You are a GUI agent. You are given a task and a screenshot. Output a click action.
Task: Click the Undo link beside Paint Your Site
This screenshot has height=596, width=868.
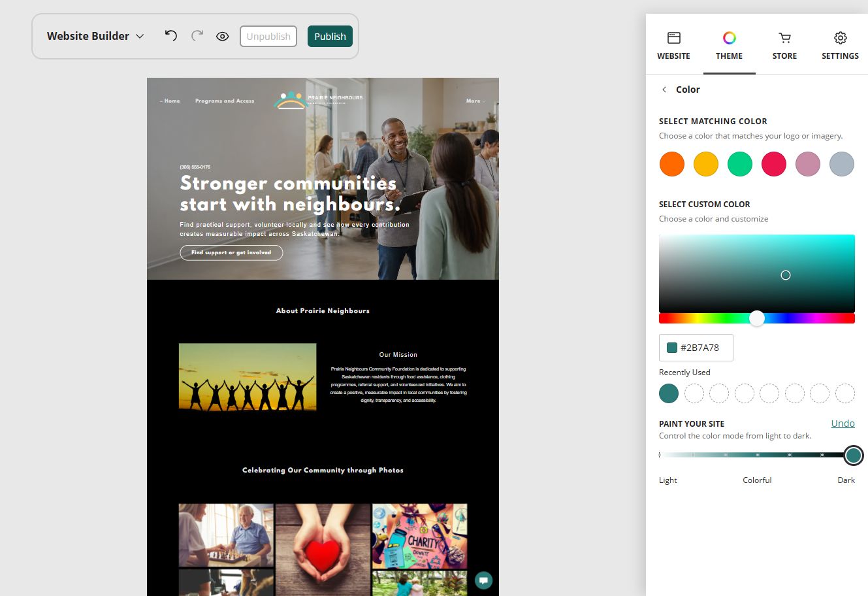click(843, 423)
